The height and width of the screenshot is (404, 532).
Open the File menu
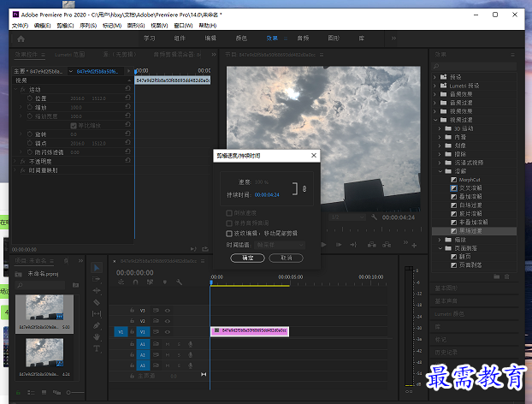coord(20,26)
